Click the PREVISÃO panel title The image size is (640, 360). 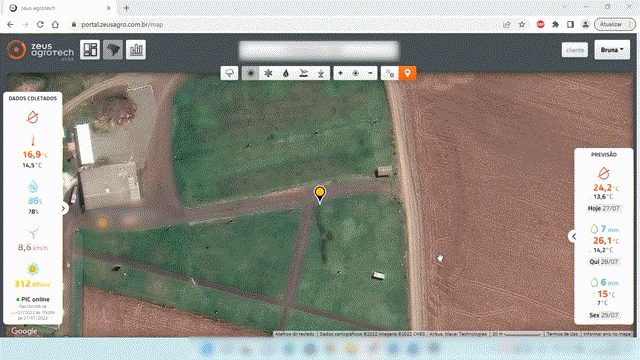pyautogui.click(x=604, y=155)
